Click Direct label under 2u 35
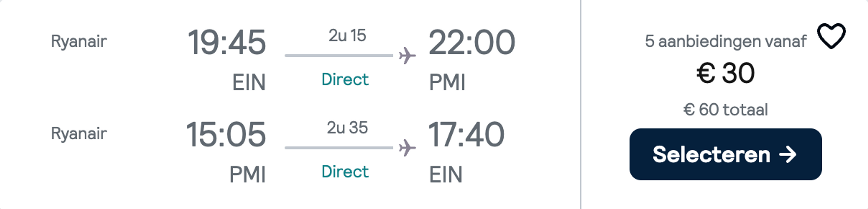Screen dimensions: 868x209 pyautogui.click(x=345, y=172)
